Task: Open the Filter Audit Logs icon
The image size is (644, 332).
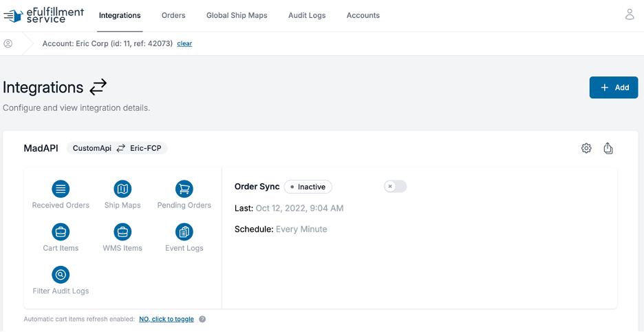Action: click(x=61, y=275)
